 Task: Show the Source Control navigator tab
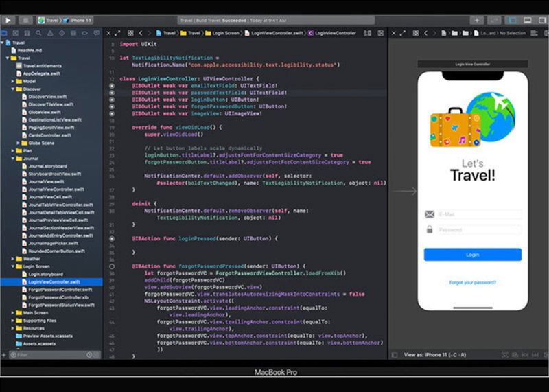(15, 33)
